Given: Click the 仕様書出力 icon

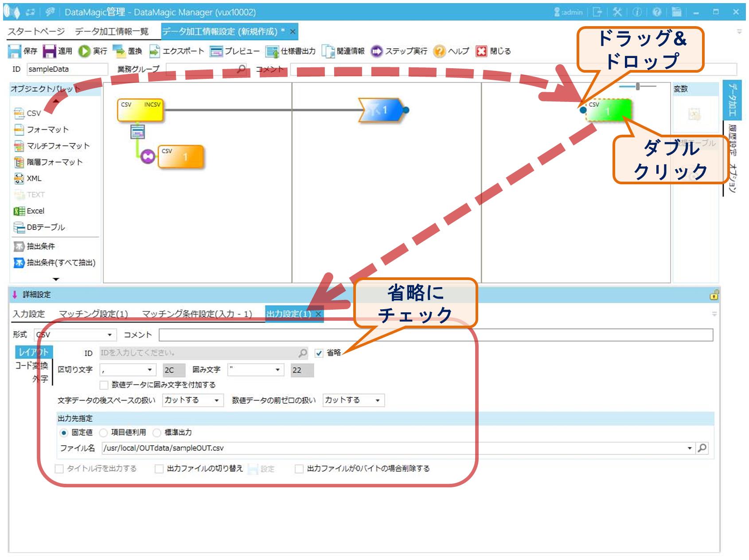Looking at the screenshot, I should tap(272, 51).
